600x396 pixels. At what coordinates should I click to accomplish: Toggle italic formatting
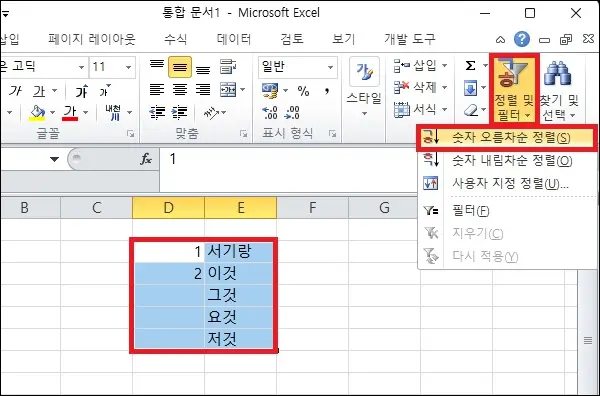pyautogui.click(x=15, y=91)
